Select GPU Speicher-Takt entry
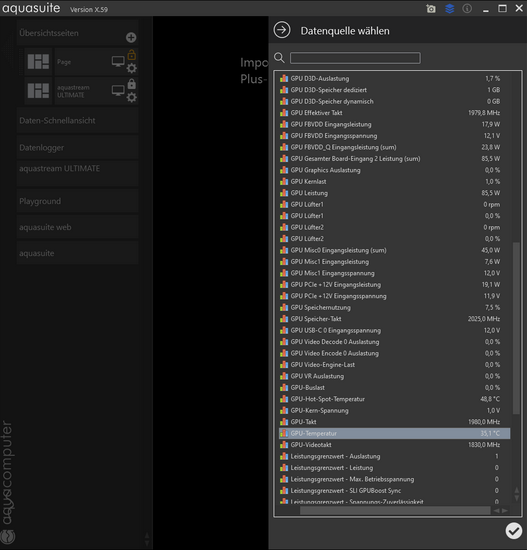The width and height of the screenshot is (527, 550). (x=394, y=319)
